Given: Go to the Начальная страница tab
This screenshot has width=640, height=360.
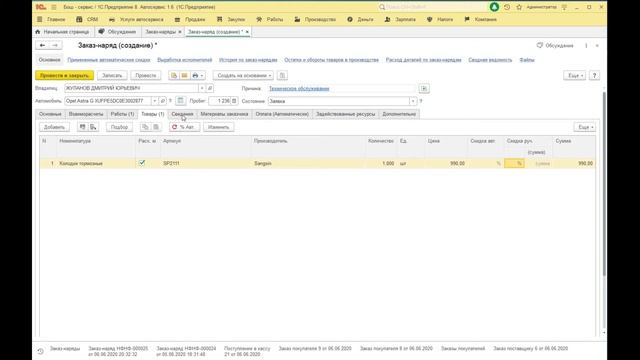Looking at the screenshot, I should [x=62, y=31].
